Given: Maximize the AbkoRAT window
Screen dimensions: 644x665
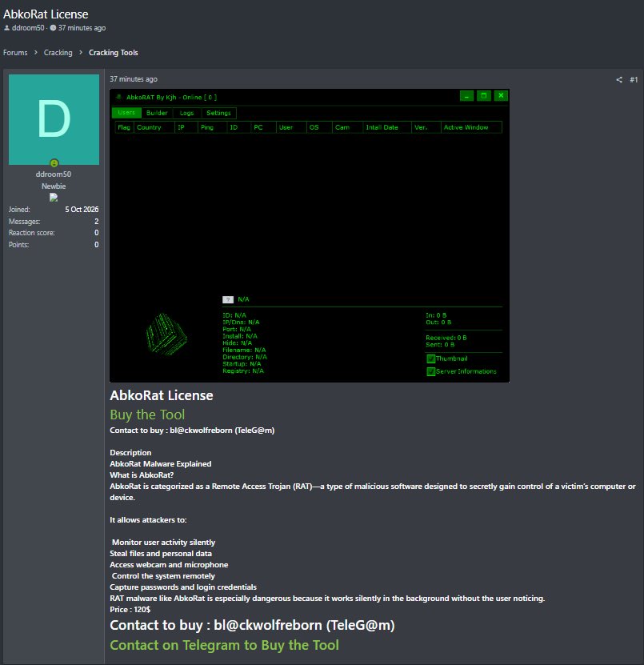Looking at the screenshot, I should click(484, 96).
